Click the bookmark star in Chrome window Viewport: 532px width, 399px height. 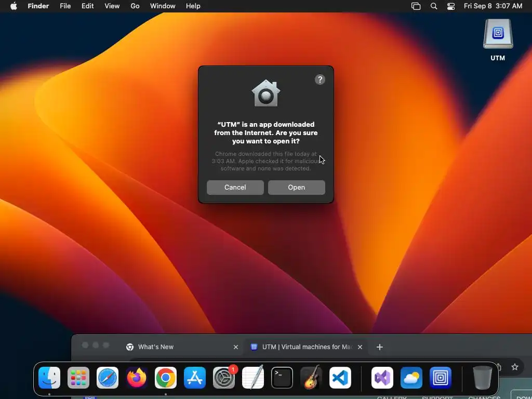pyautogui.click(x=515, y=367)
